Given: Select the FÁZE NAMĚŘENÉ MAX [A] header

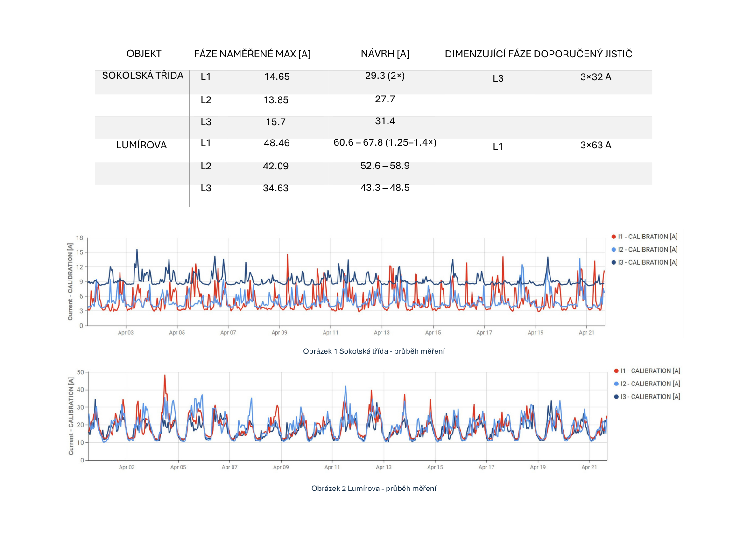Looking at the screenshot, I should click(252, 54).
